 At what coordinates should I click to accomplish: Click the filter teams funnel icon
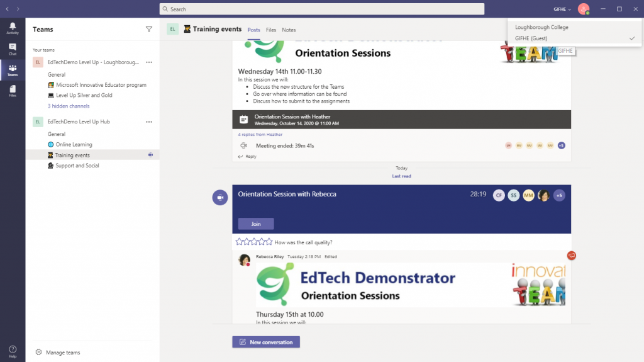tap(148, 29)
